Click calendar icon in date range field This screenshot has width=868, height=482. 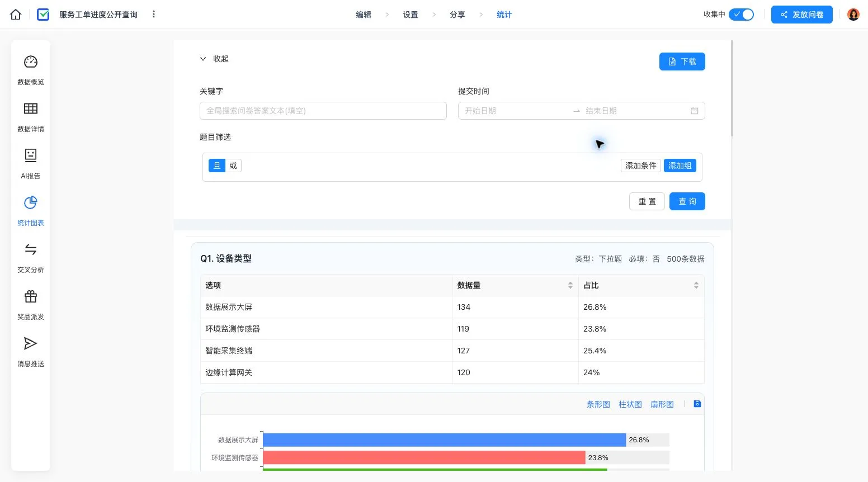[x=695, y=111]
